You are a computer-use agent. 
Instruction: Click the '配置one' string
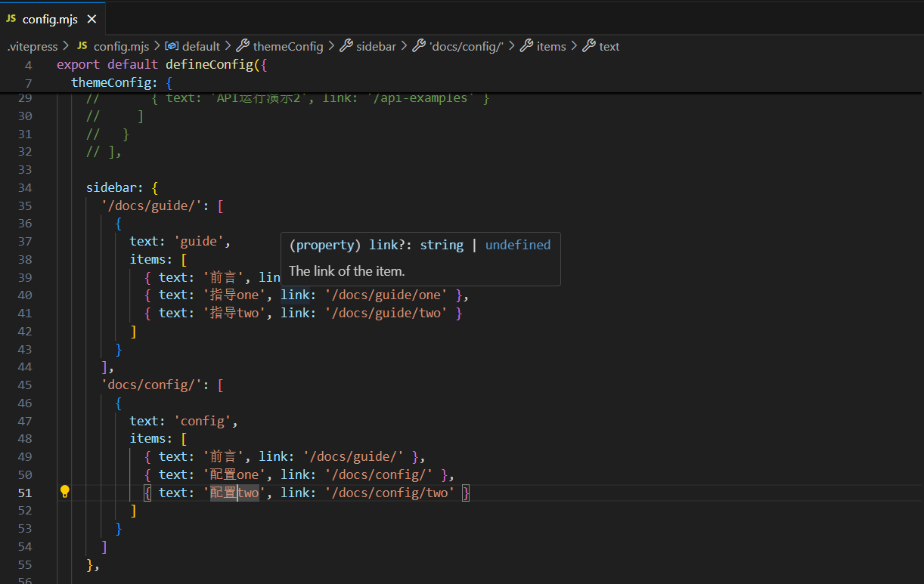pos(234,474)
